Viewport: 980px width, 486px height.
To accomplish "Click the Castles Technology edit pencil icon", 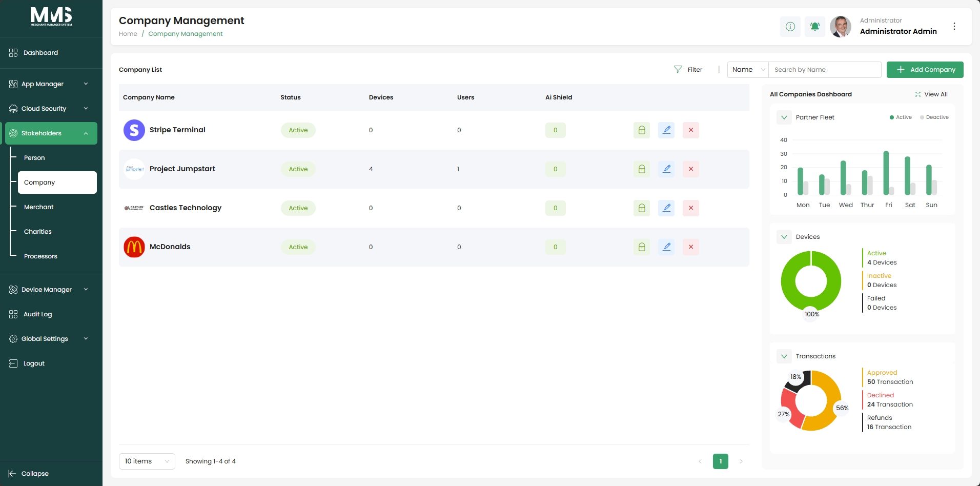I will click(x=666, y=208).
